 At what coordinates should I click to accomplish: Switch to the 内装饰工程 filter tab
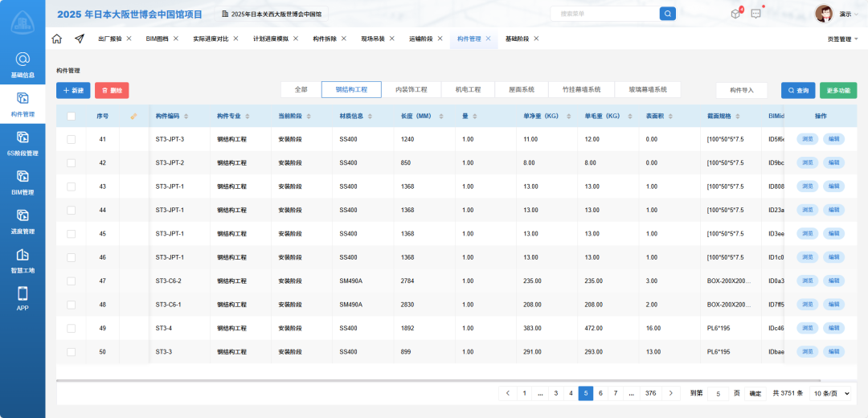[x=411, y=90]
